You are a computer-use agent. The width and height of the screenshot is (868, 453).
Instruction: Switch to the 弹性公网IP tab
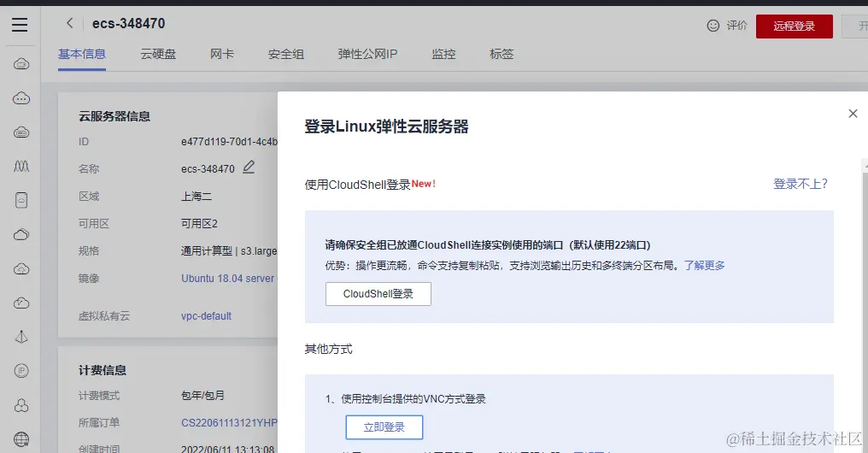point(367,54)
